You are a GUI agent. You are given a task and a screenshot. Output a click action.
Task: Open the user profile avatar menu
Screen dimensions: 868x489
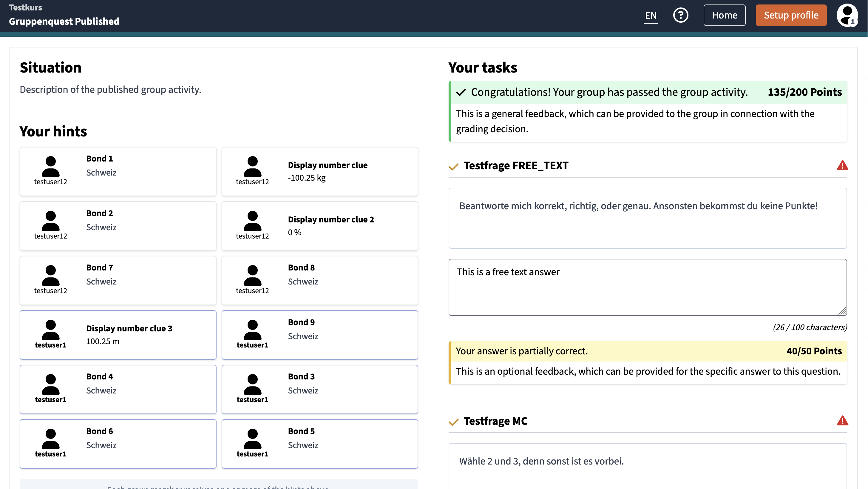847,15
